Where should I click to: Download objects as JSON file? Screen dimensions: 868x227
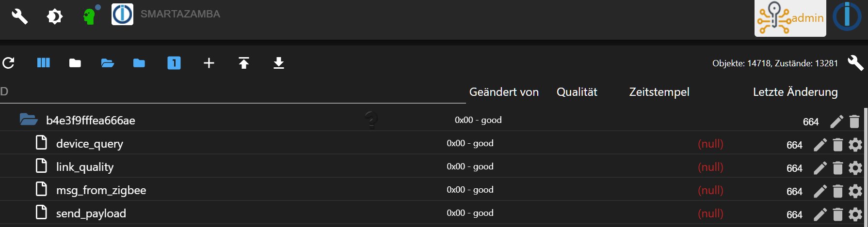point(279,63)
